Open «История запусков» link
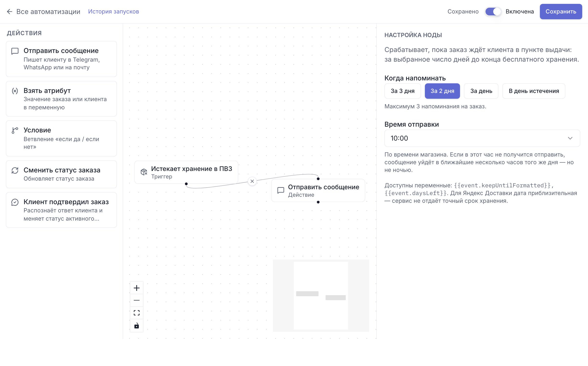This screenshot has height=366, width=588. 114,12
